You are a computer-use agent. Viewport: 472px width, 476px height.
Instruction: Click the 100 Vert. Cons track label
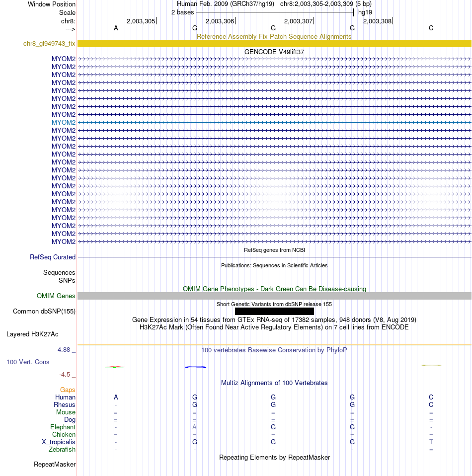(x=28, y=362)
